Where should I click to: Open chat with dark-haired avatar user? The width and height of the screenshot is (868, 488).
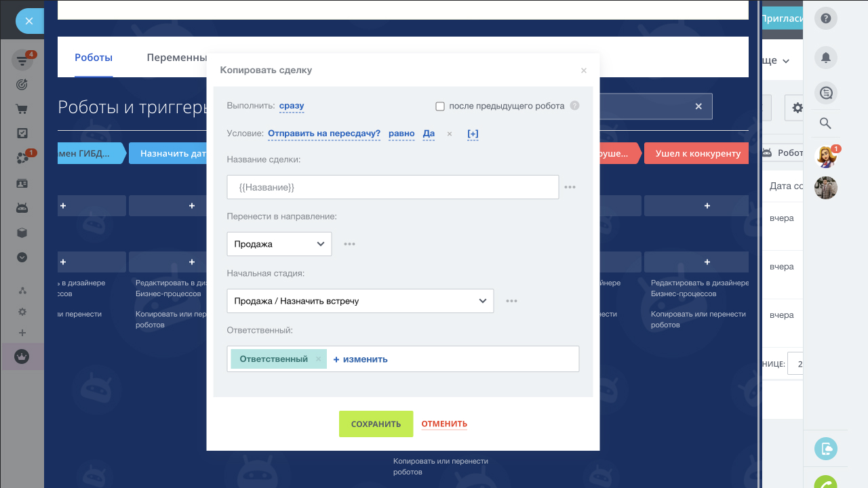point(825,188)
